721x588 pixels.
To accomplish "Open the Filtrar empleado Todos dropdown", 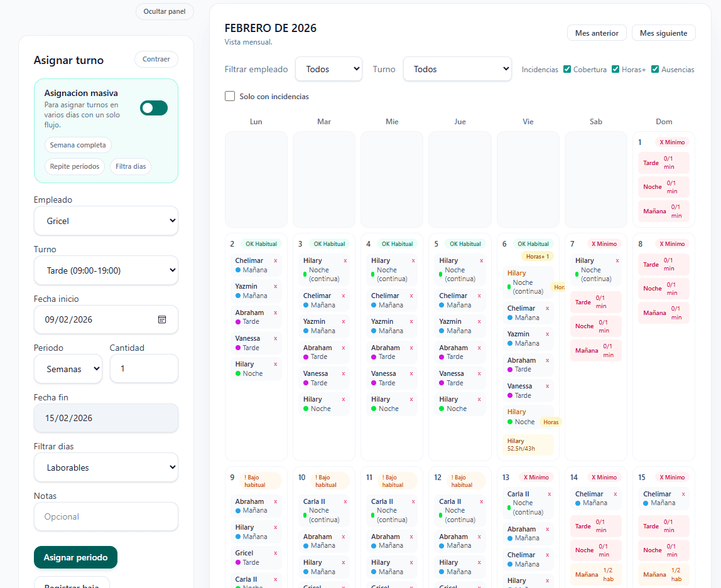I will click(x=328, y=69).
